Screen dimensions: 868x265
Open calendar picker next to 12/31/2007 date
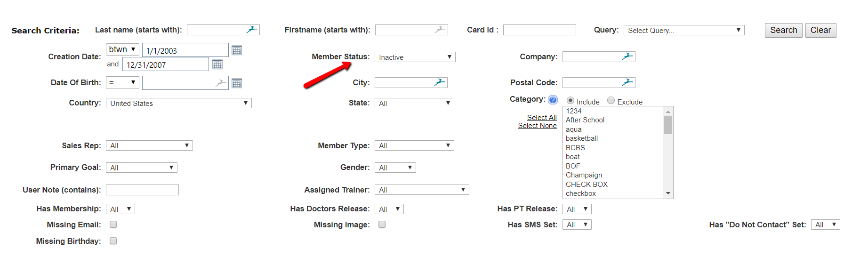tap(217, 64)
